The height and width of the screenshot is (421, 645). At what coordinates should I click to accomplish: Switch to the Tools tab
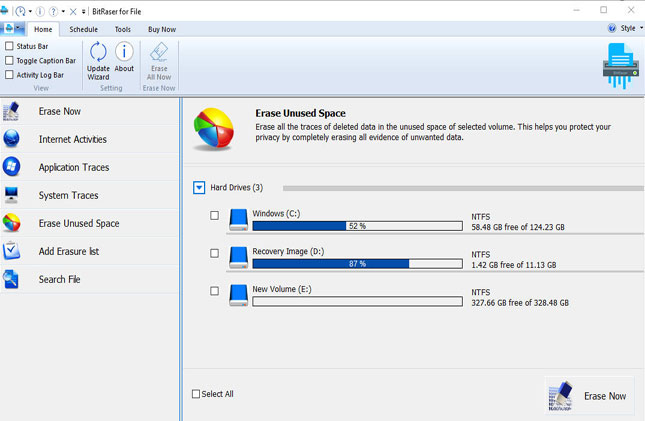(123, 29)
